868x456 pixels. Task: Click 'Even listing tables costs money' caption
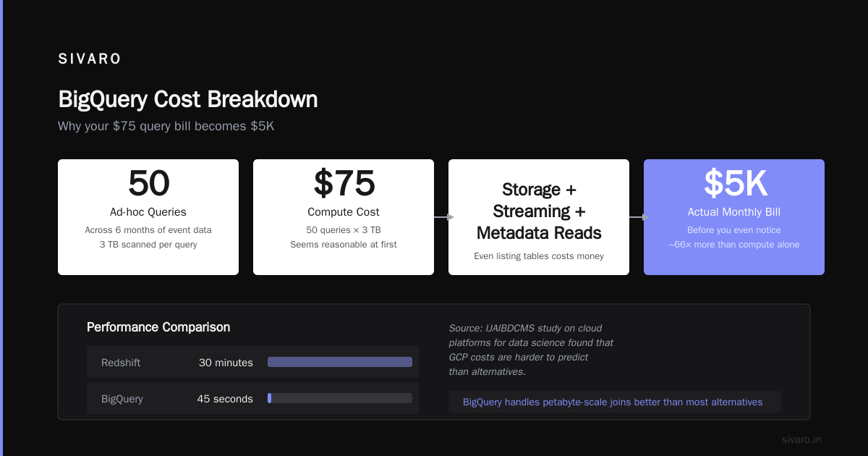coord(539,256)
